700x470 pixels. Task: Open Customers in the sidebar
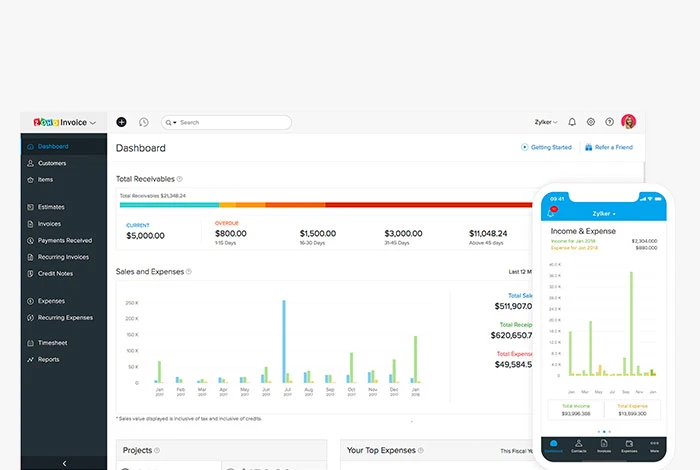pos(64,163)
